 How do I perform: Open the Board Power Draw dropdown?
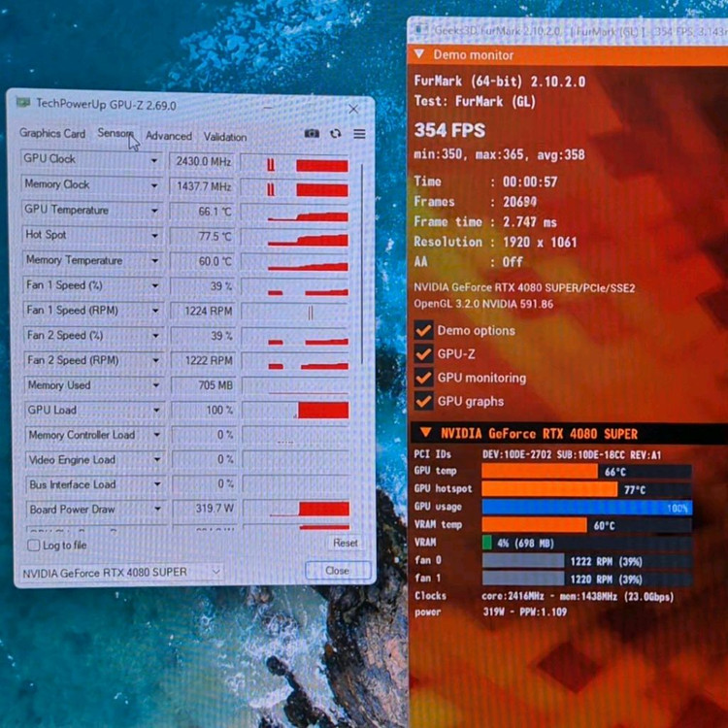tap(157, 509)
